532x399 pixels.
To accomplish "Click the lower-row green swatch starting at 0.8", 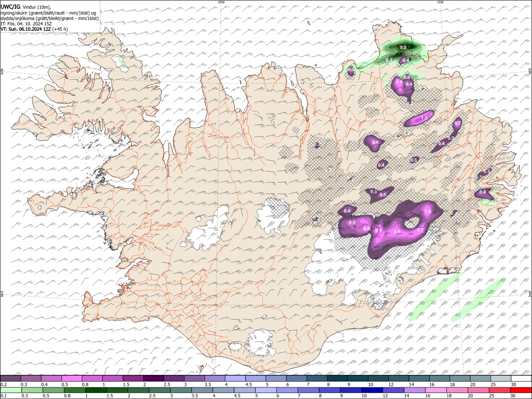I will tap(74, 390).
